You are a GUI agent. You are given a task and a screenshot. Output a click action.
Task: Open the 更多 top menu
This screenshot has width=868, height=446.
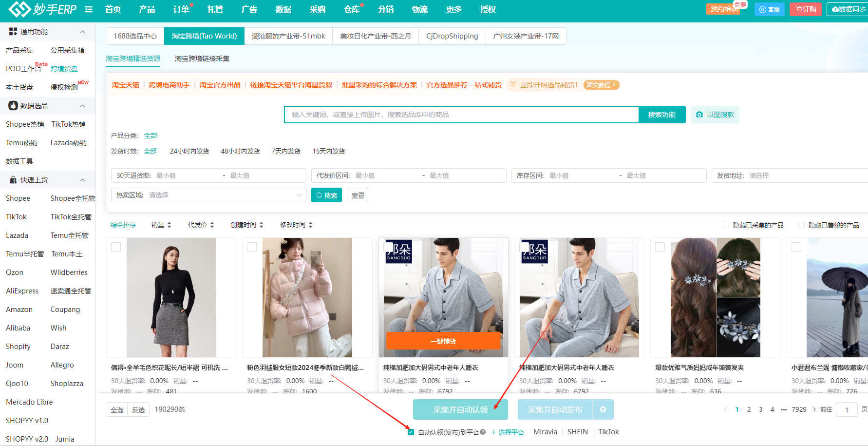453,9
